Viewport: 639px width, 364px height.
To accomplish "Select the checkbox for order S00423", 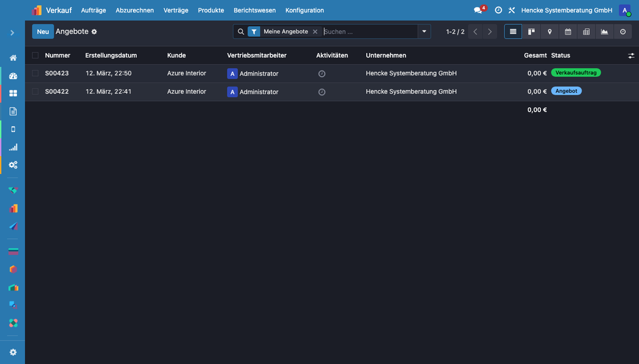I will (36, 74).
